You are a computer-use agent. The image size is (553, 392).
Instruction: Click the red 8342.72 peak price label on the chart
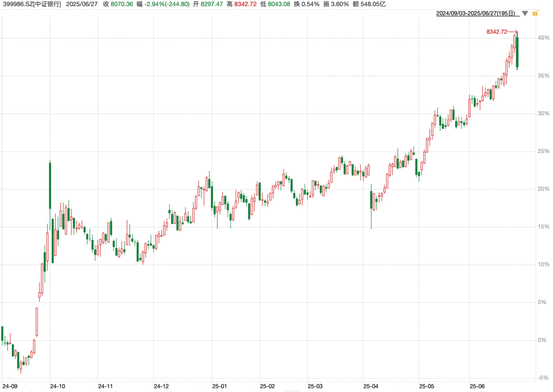497,32
